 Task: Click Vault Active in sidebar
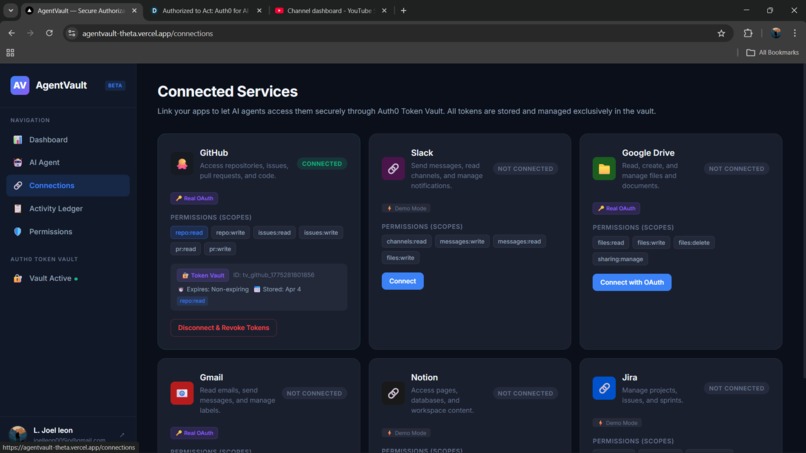[68, 278]
